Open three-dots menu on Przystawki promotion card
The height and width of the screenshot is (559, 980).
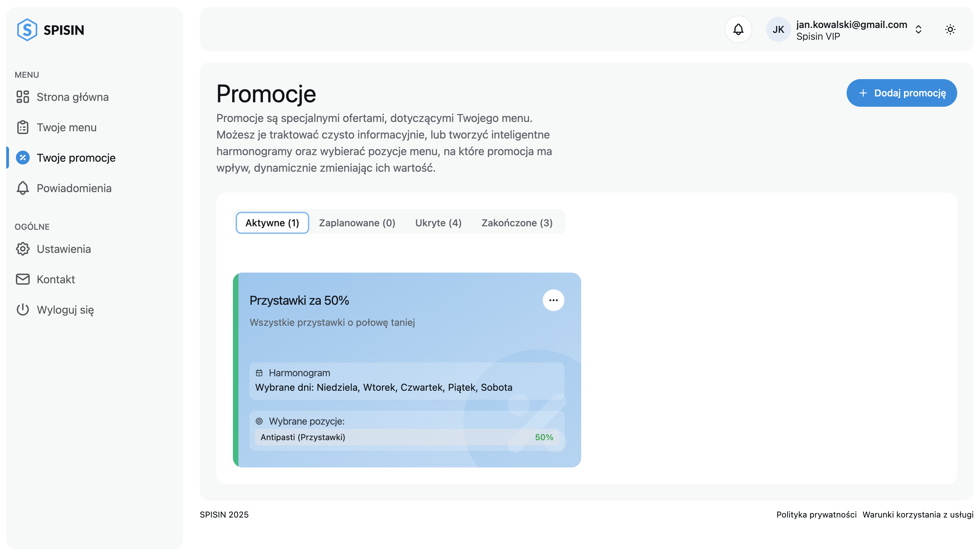(553, 300)
